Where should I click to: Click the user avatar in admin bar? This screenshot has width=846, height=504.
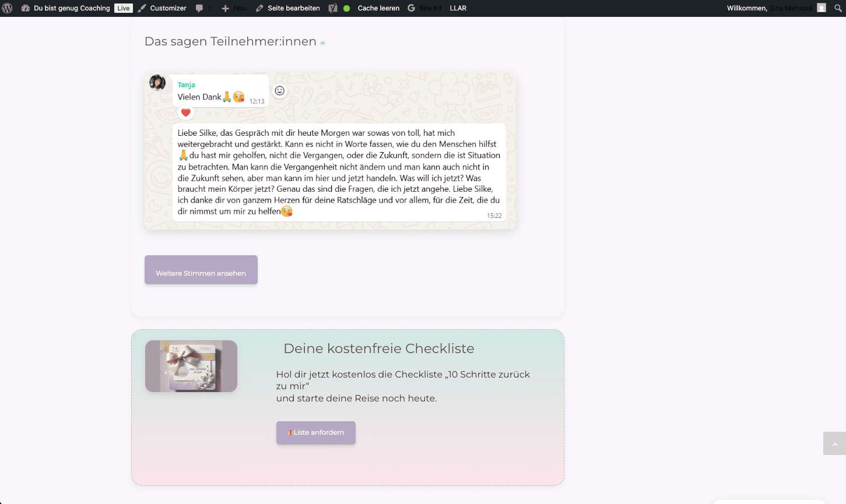(x=822, y=8)
